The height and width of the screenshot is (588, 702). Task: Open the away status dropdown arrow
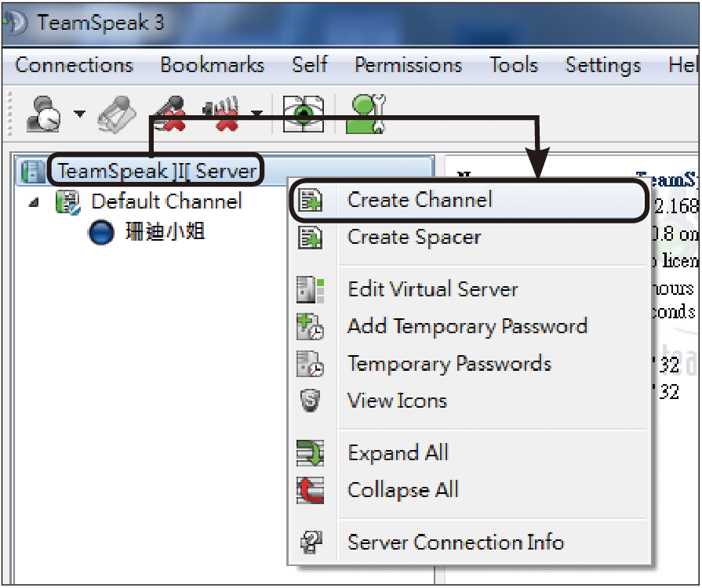(79, 114)
